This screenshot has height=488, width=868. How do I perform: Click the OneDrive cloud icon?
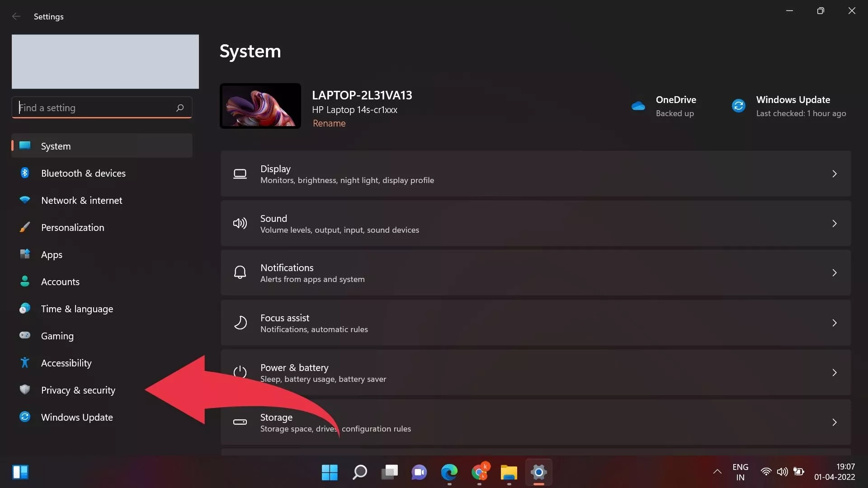[638, 105]
